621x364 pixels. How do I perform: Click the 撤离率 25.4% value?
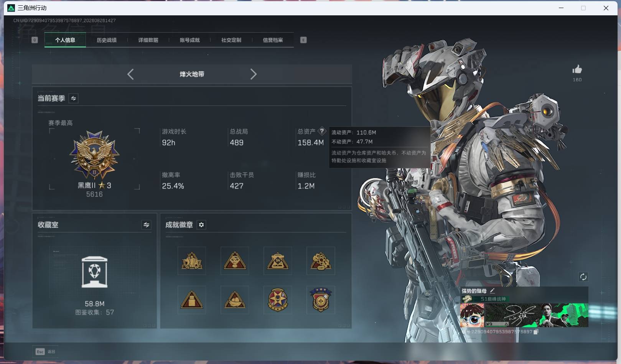[x=173, y=186]
